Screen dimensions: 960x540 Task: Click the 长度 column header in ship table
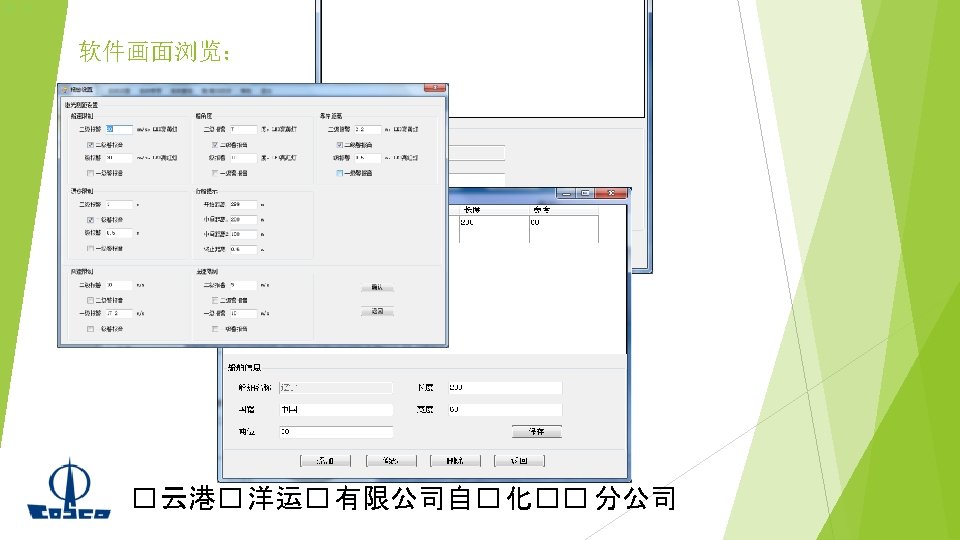click(494, 210)
